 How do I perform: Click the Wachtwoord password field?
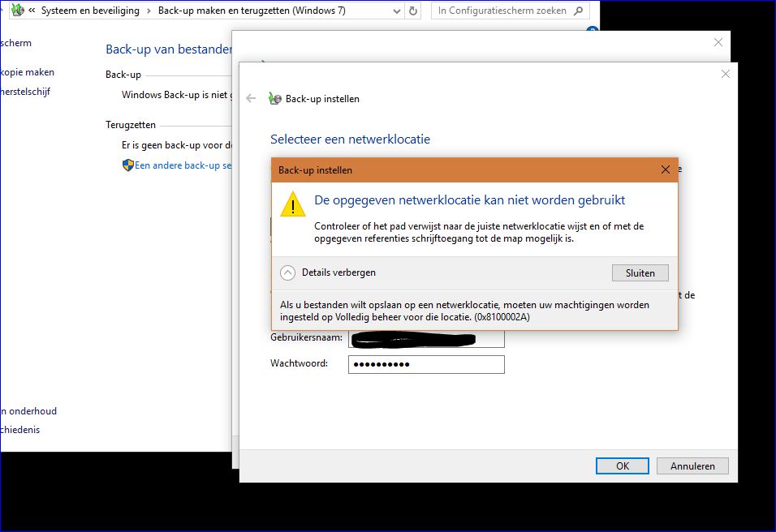coord(426,364)
